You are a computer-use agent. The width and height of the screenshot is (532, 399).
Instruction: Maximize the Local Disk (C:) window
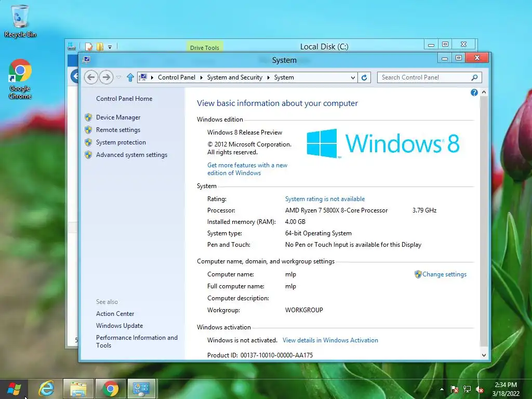tap(445, 45)
